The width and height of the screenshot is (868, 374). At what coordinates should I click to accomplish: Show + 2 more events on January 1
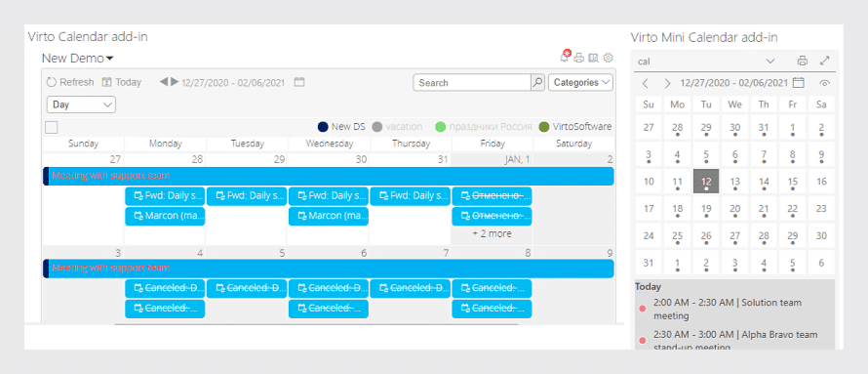pyautogui.click(x=493, y=233)
